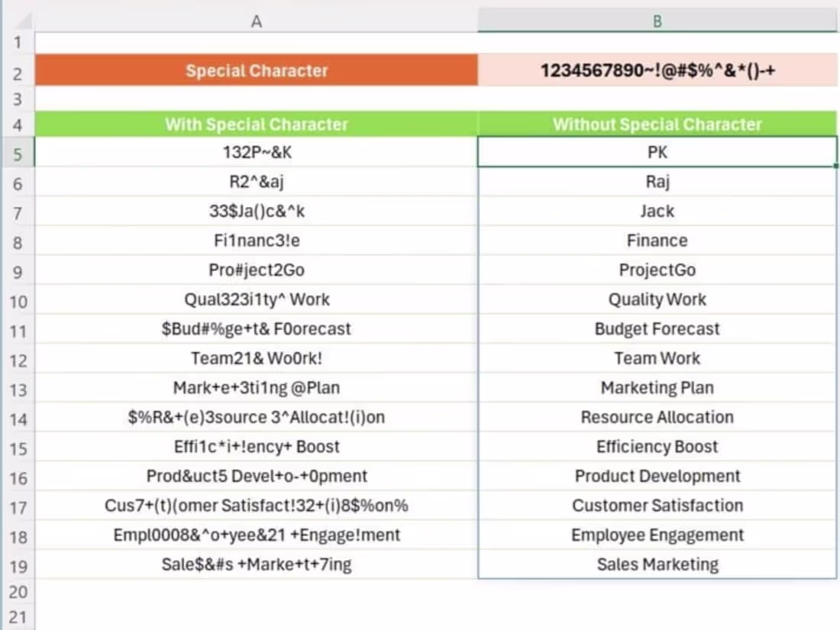This screenshot has height=630, width=840.
Task: Click cell with Prod&uct5 Devel+o-+0pment
Action: [x=257, y=477]
